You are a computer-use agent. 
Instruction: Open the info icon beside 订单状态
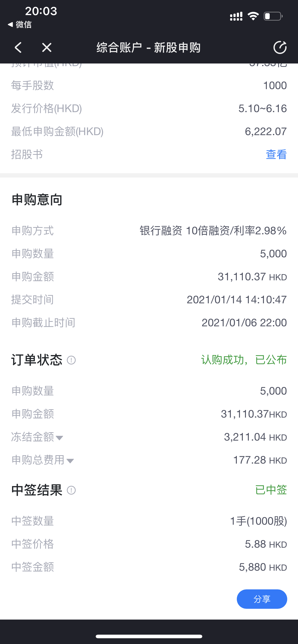pyautogui.click(x=71, y=360)
